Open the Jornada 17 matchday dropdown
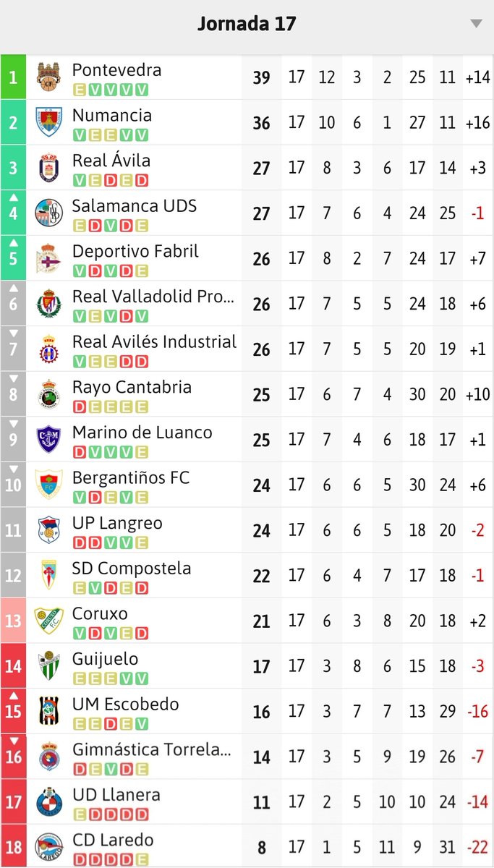494x868 pixels. click(x=477, y=22)
